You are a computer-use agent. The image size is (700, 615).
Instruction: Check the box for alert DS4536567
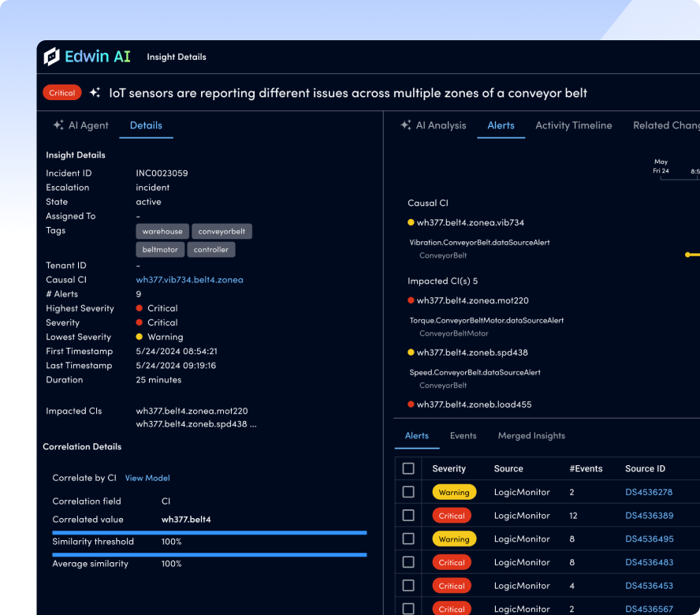coord(408,609)
